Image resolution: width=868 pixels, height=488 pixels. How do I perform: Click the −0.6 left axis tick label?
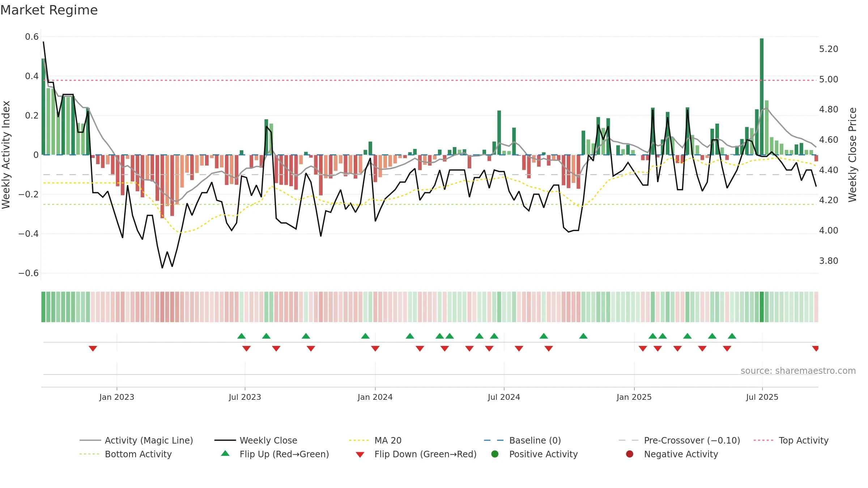coord(29,273)
